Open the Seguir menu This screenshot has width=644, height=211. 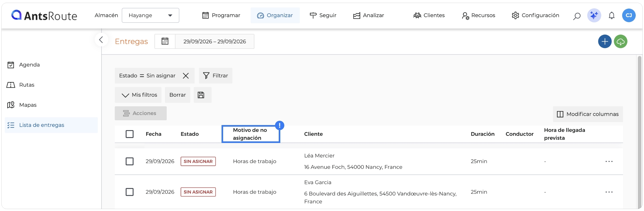(x=323, y=15)
